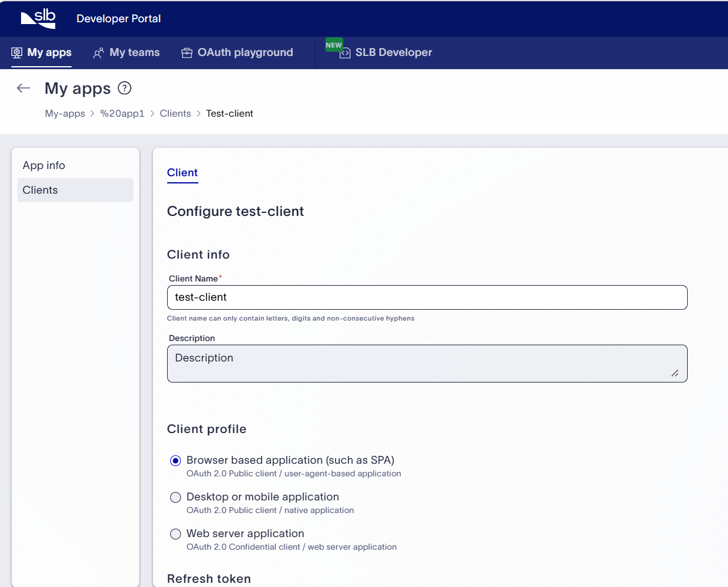The image size is (728, 587).
Task: Click the Refresh token heading
Action: point(209,579)
